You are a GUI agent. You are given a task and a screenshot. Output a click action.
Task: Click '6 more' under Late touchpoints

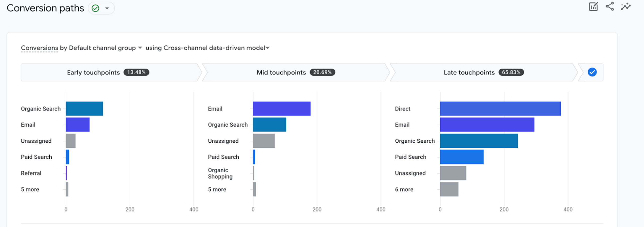[404, 189]
